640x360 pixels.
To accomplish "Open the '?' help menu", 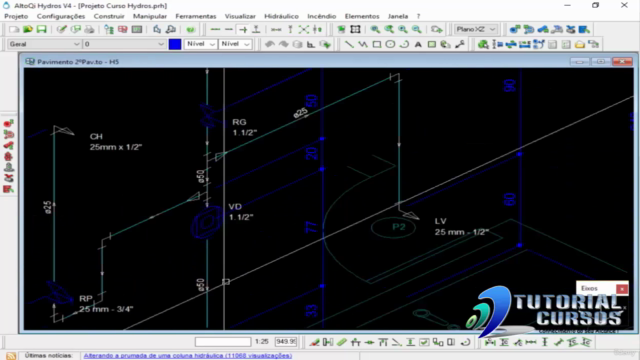I will click(x=418, y=16).
